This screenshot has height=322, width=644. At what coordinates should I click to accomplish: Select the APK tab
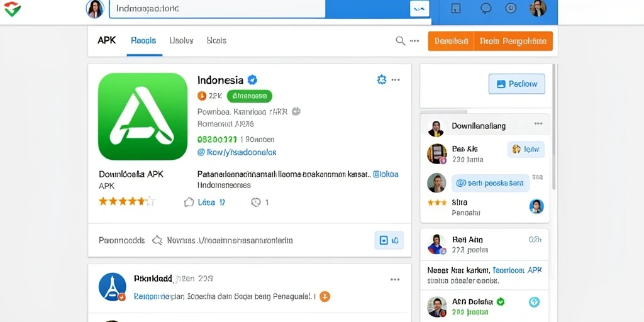(107, 40)
